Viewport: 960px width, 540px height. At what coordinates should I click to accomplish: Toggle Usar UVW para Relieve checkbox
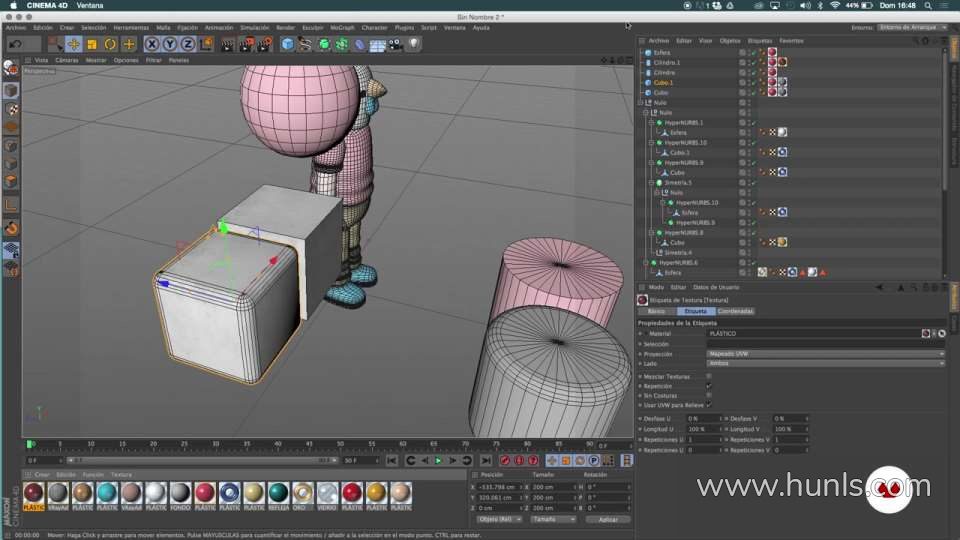(709, 405)
